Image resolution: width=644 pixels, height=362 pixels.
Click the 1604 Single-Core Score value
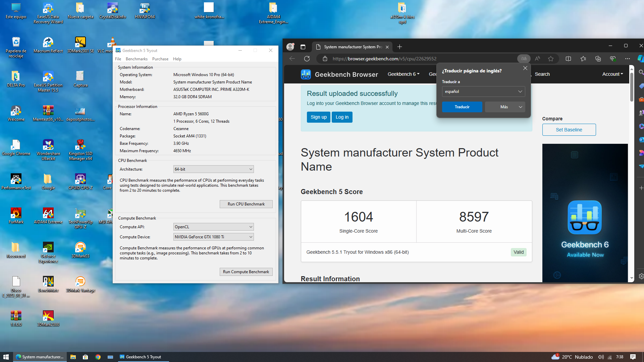coord(358,217)
